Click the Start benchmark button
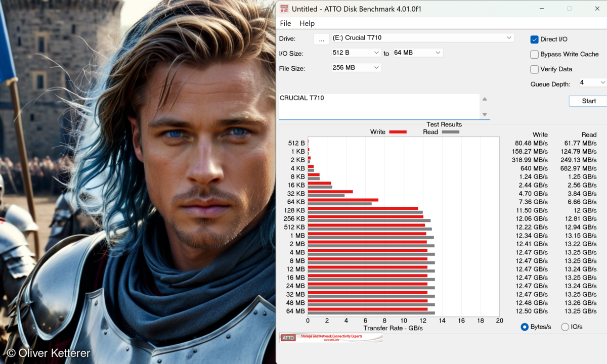The width and height of the screenshot is (607, 364). [x=588, y=101]
